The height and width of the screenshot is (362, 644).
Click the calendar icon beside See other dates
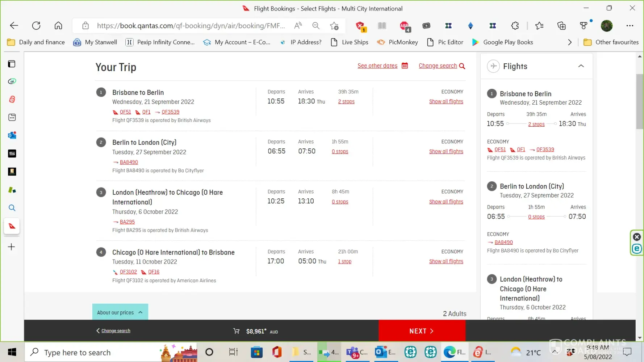coord(405,66)
